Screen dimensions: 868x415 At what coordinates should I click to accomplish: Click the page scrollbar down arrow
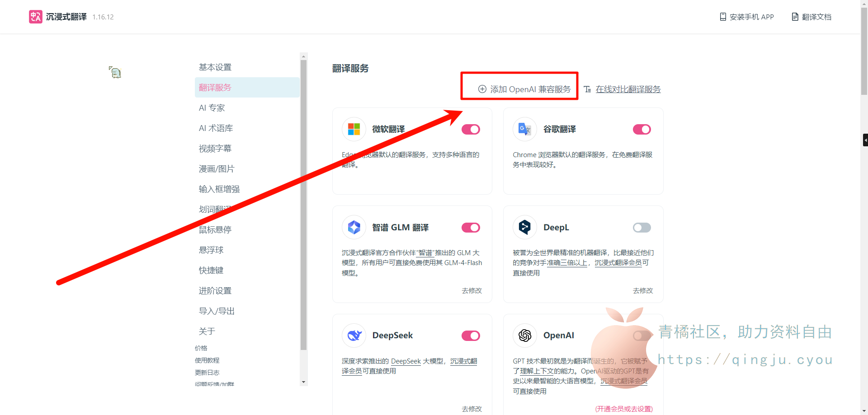864,411
